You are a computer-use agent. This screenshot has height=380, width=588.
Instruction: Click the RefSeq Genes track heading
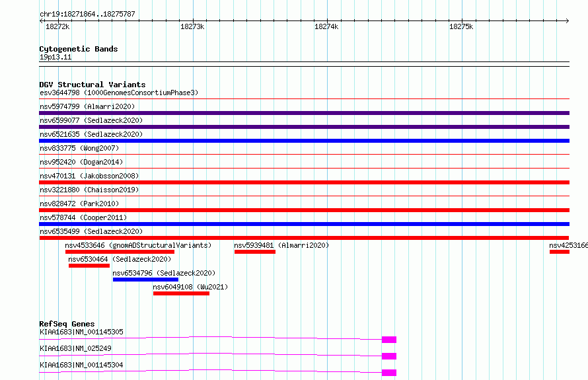pos(67,324)
